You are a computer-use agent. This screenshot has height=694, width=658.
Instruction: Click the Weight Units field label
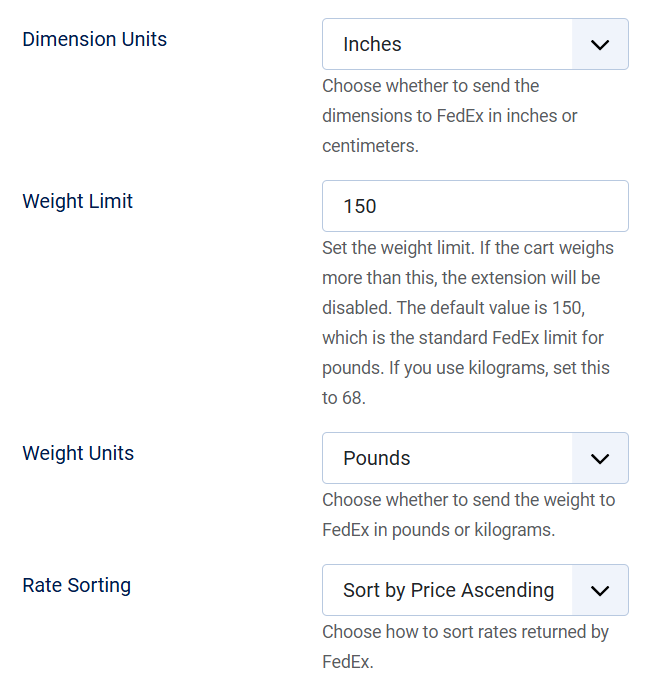[78, 453]
